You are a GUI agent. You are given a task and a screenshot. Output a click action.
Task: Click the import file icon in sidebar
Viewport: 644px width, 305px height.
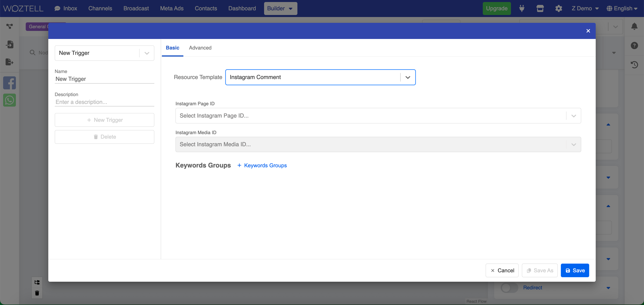pos(9,44)
